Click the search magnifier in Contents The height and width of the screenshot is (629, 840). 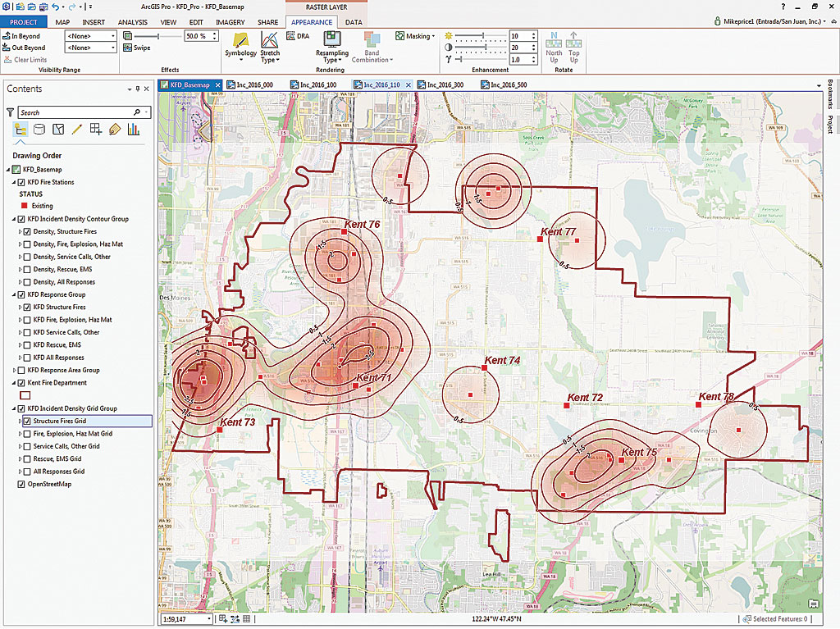(x=137, y=112)
